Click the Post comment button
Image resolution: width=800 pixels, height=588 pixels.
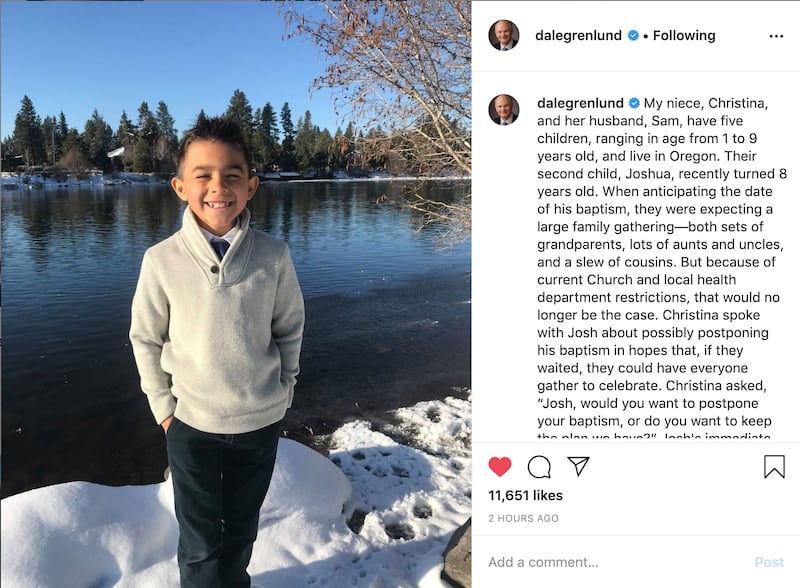point(769,562)
